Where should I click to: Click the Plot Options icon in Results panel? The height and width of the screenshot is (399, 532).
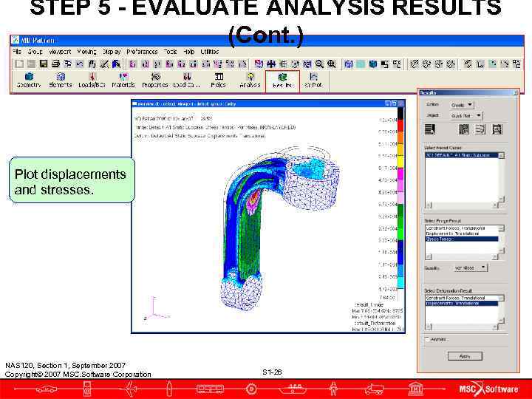click(497, 129)
